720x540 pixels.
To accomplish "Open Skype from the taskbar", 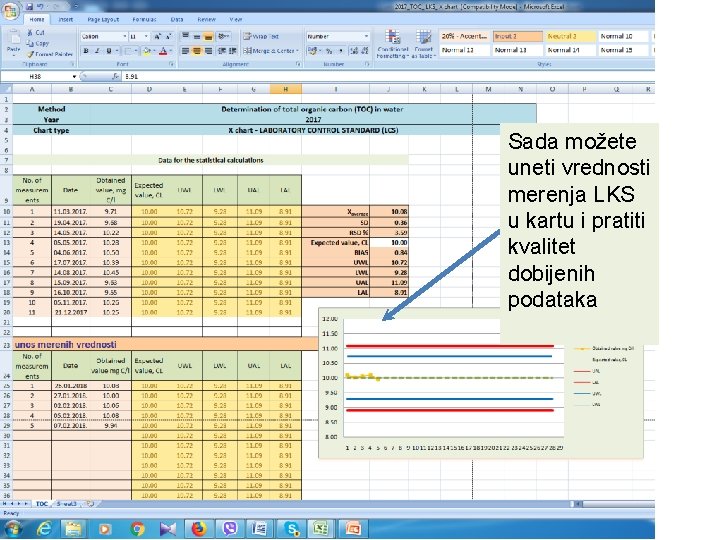I will 292,529.
